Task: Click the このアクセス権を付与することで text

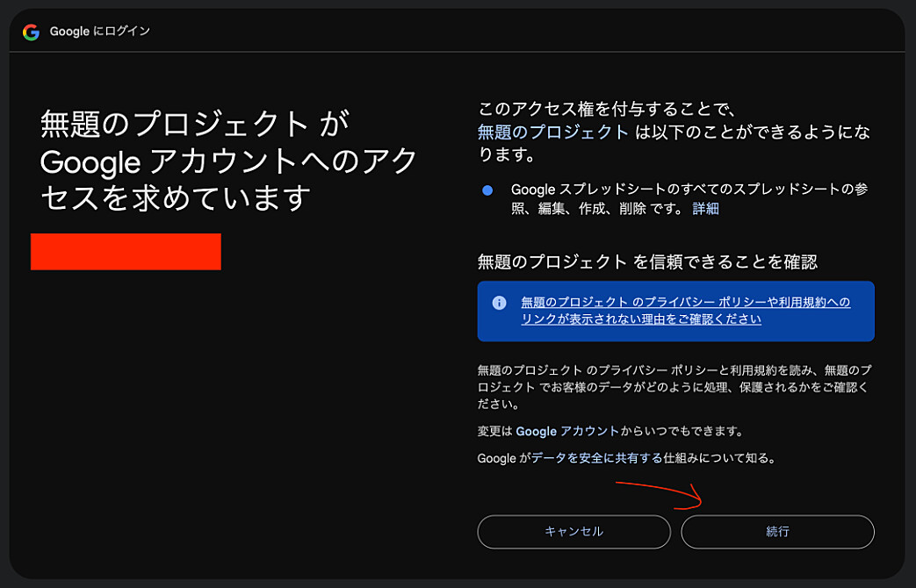Action: 606,109
